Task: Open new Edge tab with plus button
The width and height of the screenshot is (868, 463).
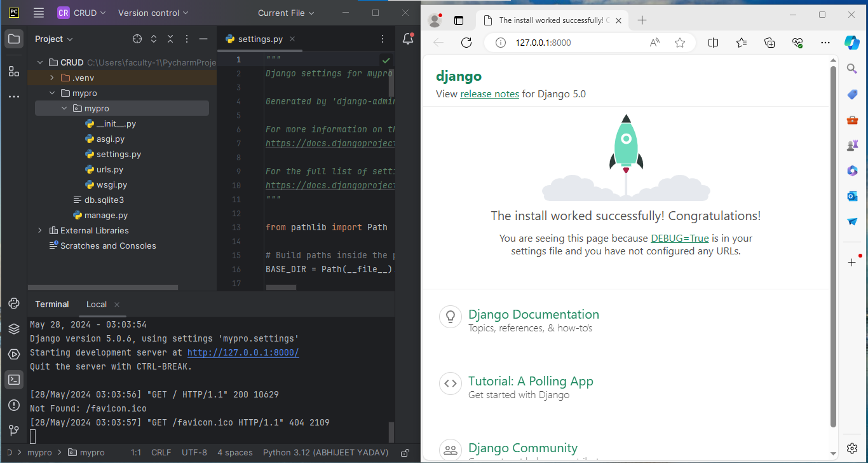Action: point(642,20)
